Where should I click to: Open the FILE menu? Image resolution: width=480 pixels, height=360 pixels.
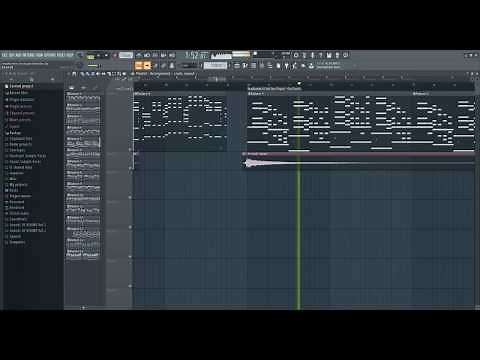(x=4, y=55)
